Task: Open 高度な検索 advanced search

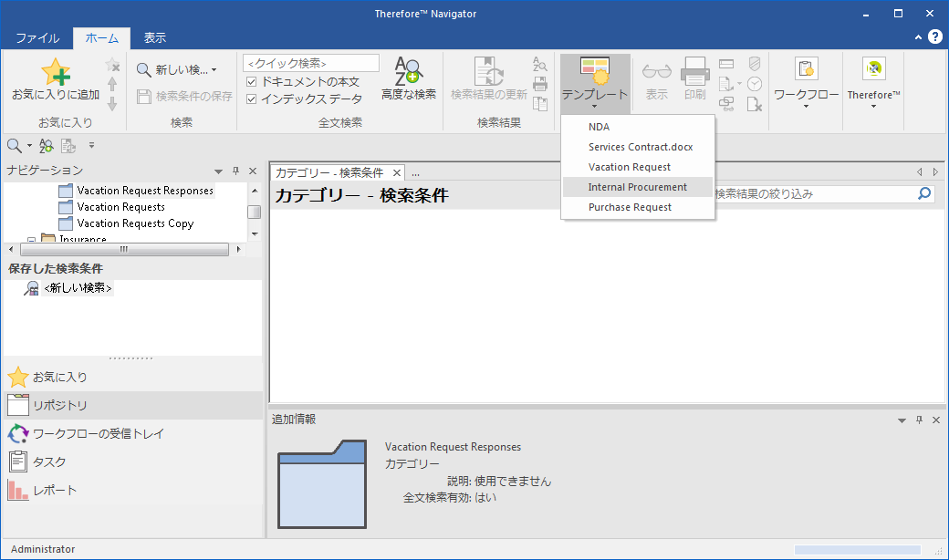Action: pos(409,78)
